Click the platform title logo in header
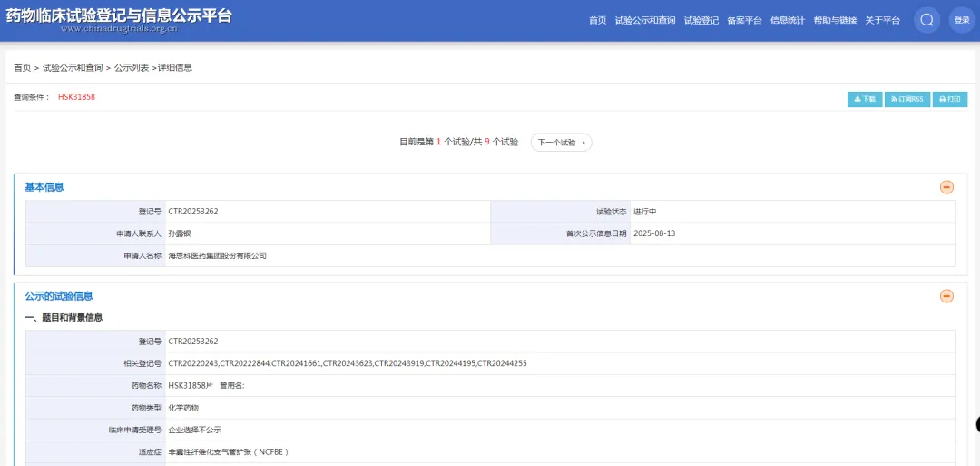Viewport: 980px width, 466px height. (x=119, y=18)
